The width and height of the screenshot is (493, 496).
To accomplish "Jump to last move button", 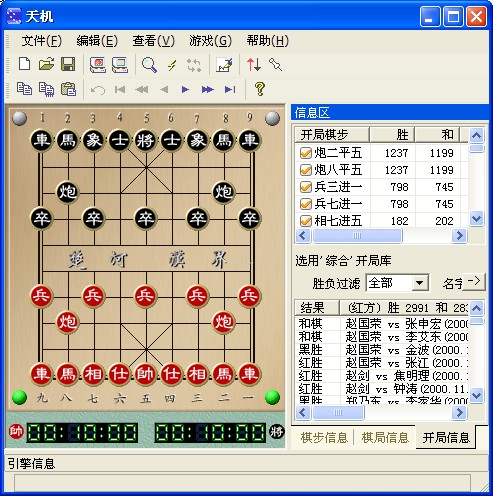I will pos(230,89).
